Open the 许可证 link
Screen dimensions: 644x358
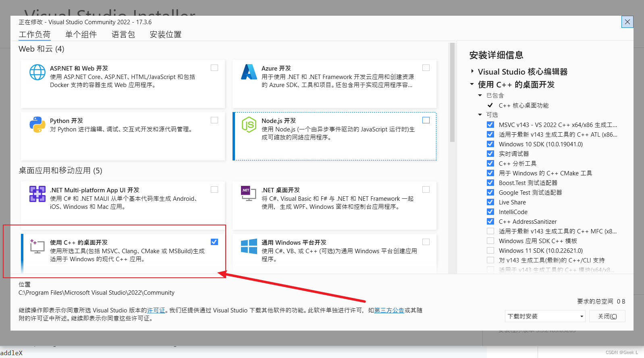point(156,310)
